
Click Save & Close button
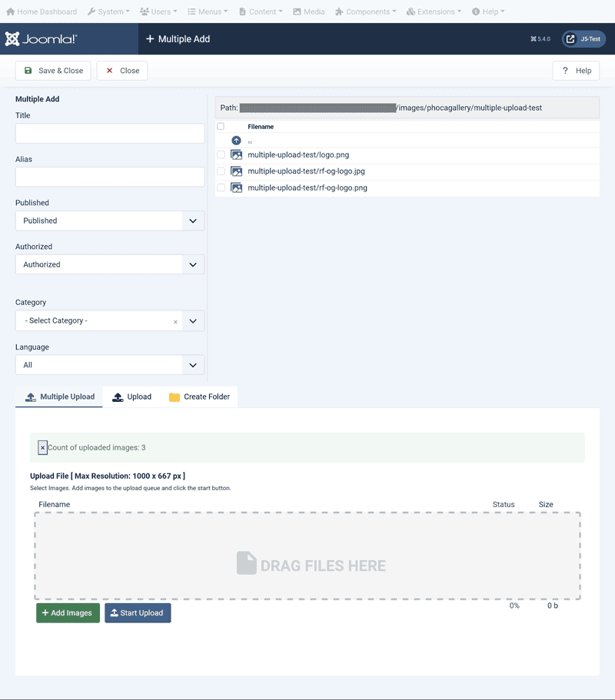tap(54, 71)
